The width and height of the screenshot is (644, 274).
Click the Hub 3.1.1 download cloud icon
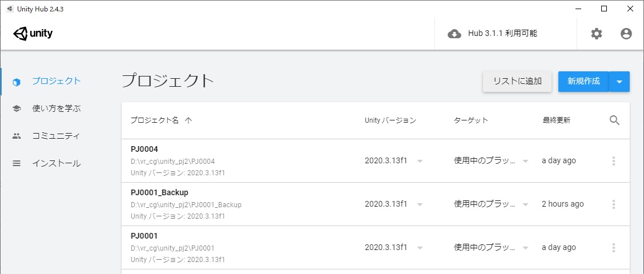coord(454,34)
